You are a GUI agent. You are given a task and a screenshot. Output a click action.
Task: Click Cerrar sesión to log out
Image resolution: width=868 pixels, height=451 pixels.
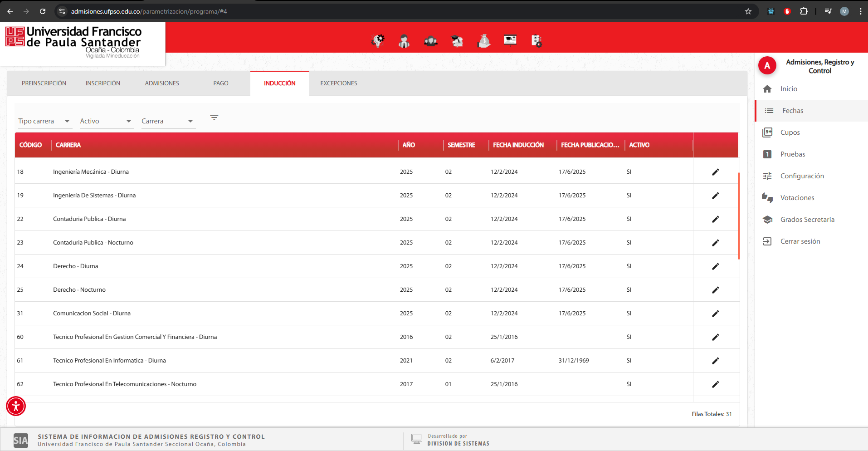800,241
